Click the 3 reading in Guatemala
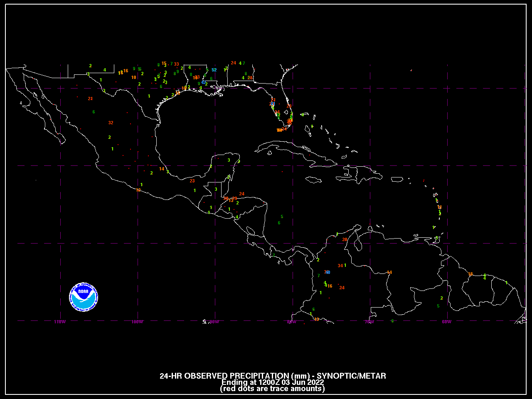The height and width of the screenshot is (399, 532). 216,189
